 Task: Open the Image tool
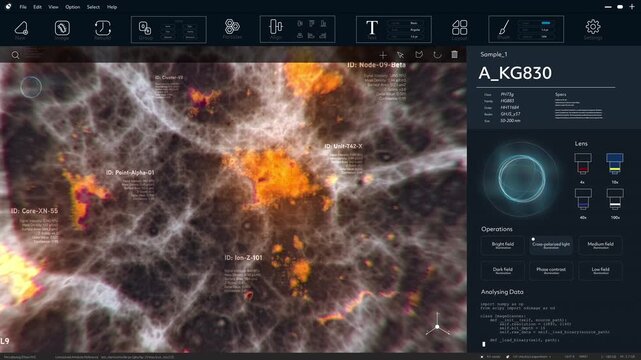click(62, 28)
